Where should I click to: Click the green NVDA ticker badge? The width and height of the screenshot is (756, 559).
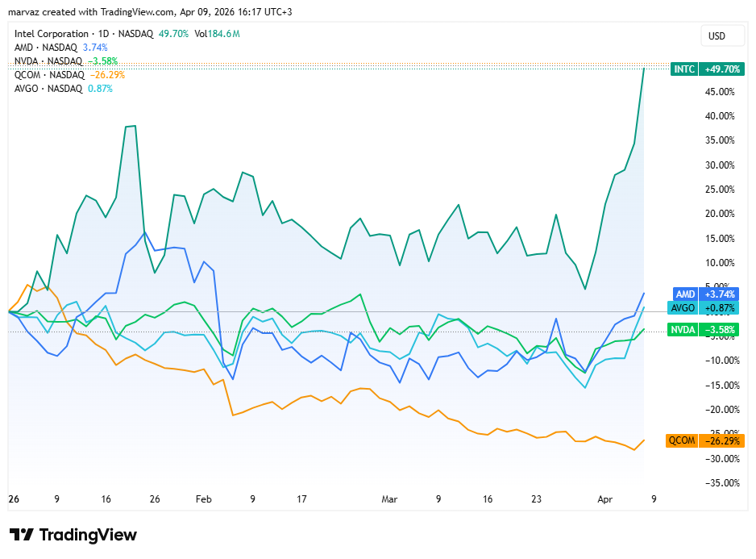tap(683, 330)
